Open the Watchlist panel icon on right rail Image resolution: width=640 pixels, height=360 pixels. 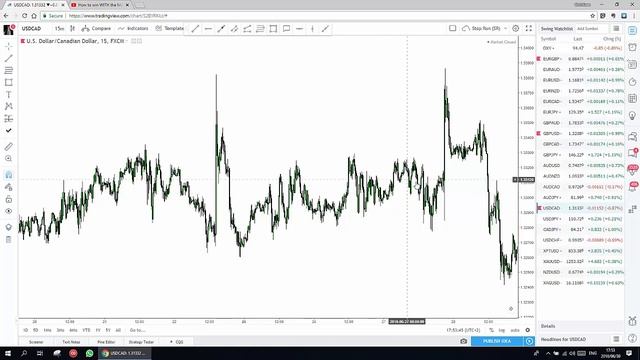633,31
